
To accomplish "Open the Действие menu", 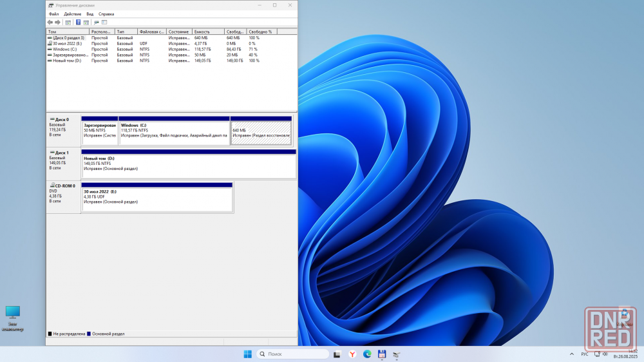I will point(72,14).
